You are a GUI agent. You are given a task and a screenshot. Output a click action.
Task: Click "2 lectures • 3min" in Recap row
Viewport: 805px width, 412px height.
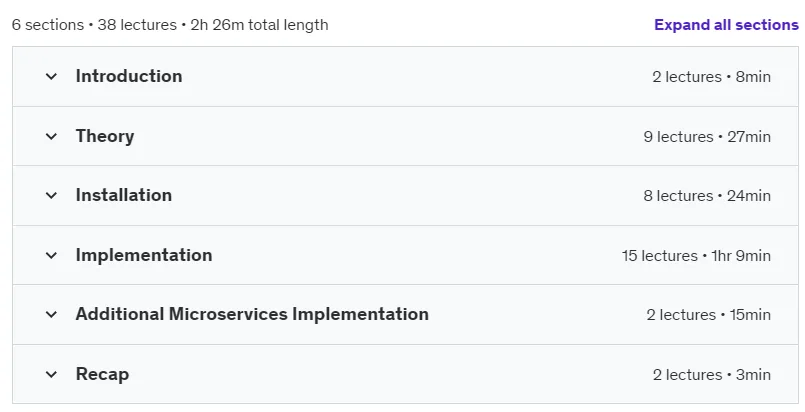(712, 375)
